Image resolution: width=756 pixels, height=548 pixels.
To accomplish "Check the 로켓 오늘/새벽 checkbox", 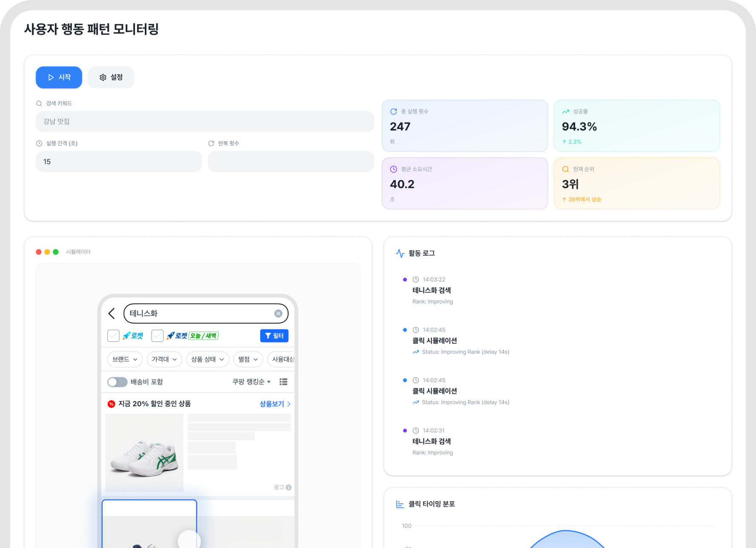I will pyautogui.click(x=157, y=336).
